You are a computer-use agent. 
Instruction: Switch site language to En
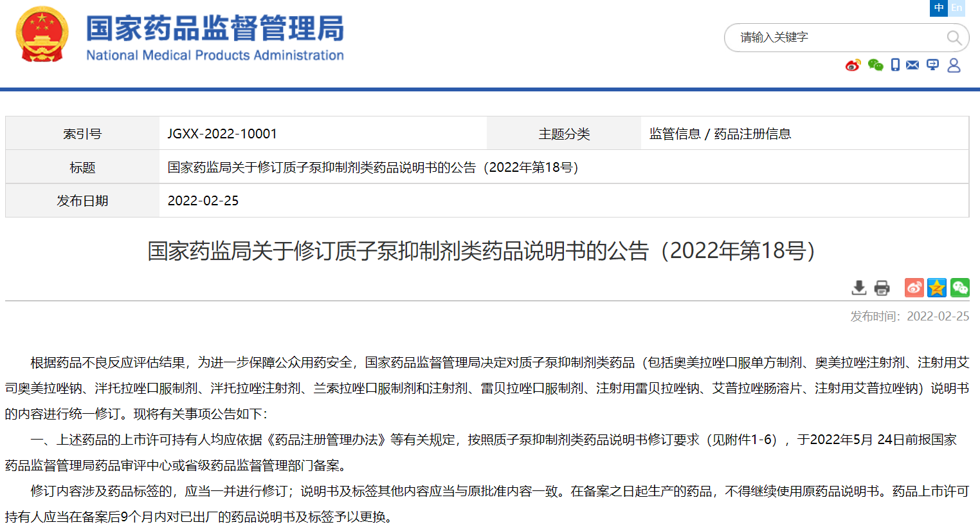click(957, 8)
